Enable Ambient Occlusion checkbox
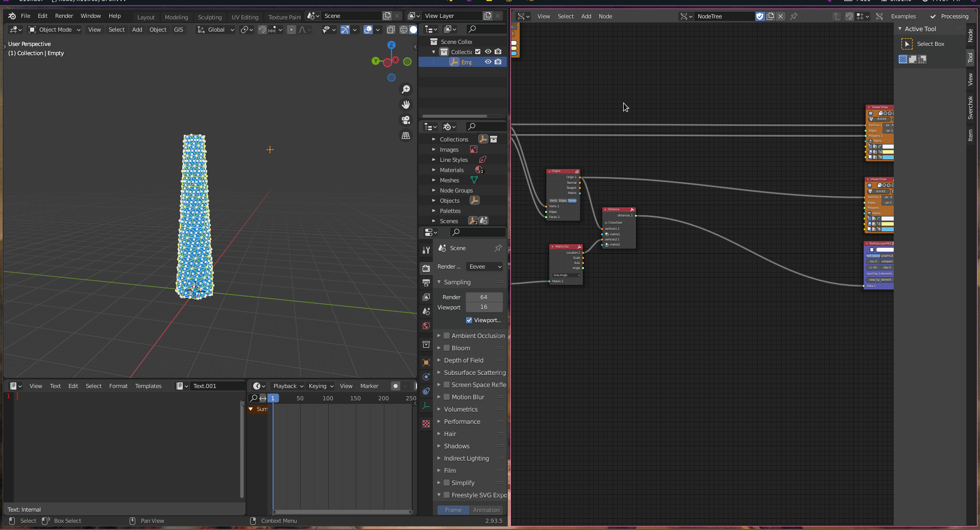Screen dimensions: 980x530 [447, 335]
